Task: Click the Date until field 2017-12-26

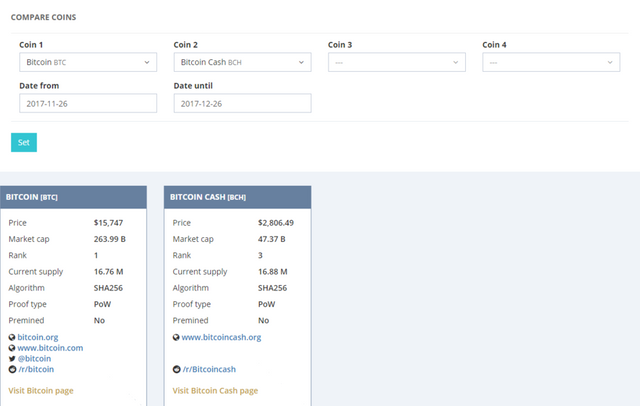Action: tap(242, 103)
